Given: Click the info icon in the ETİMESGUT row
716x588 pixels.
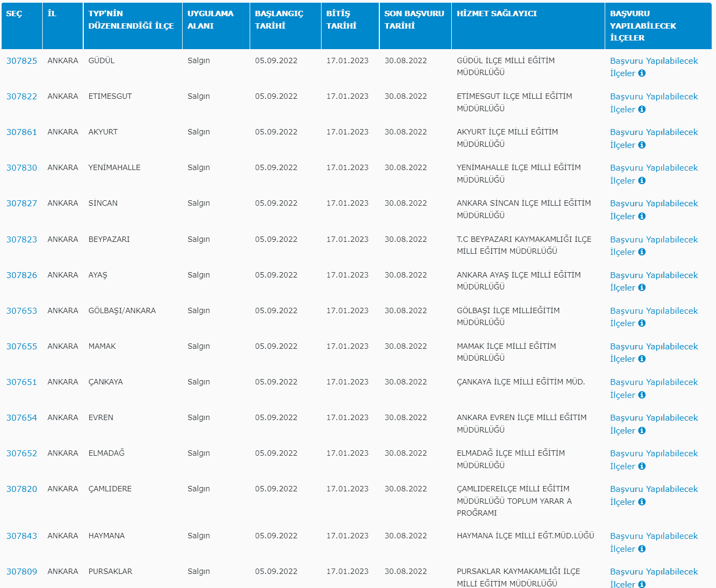Looking at the screenshot, I should pos(641,109).
